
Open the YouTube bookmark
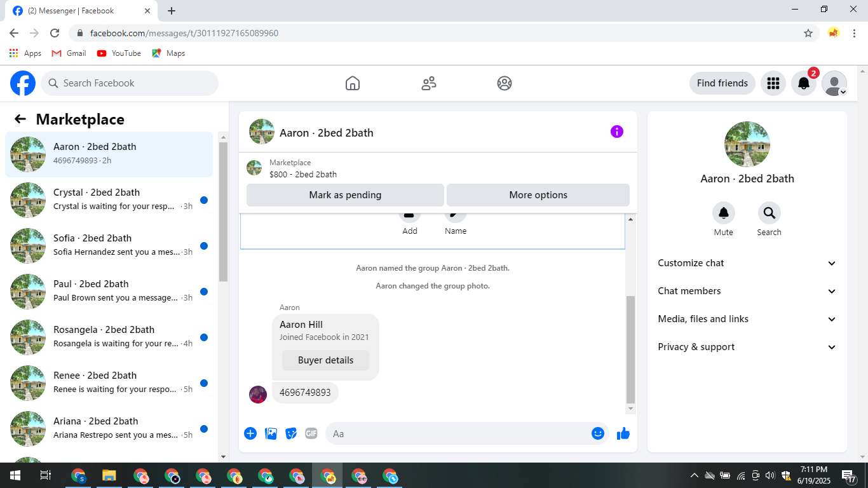coord(119,53)
